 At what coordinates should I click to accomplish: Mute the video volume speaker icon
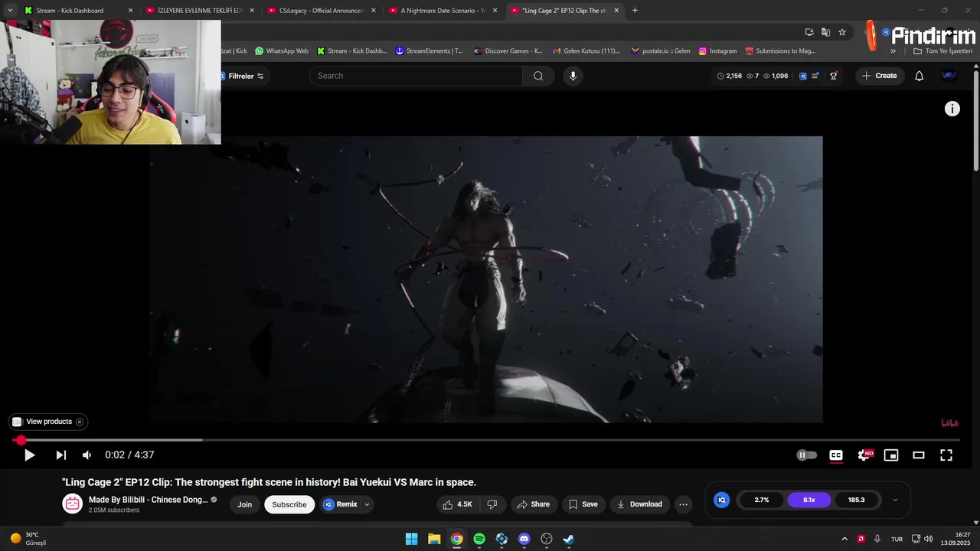87,455
